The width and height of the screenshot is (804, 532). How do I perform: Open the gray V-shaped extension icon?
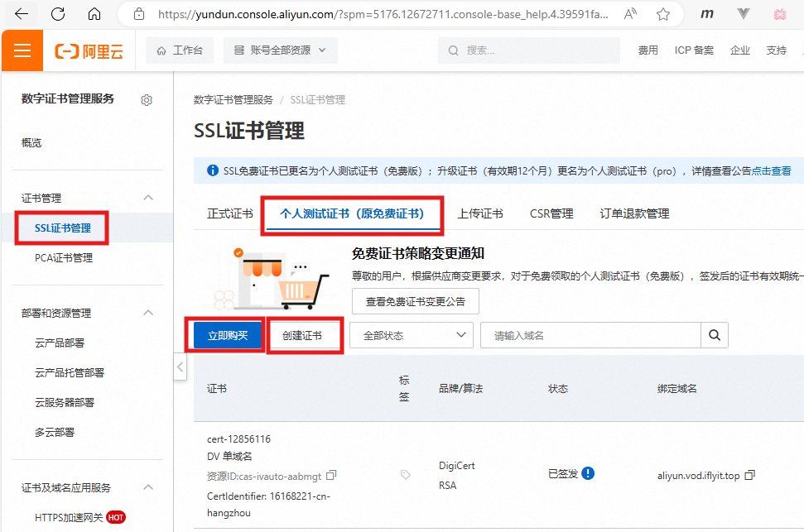[x=744, y=14]
